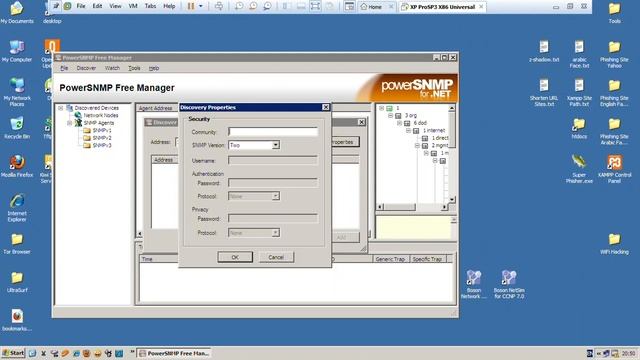Viewport: 640px width, 360px height.
Task: Collapse the SNMP Agents tree node
Action: (69, 123)
